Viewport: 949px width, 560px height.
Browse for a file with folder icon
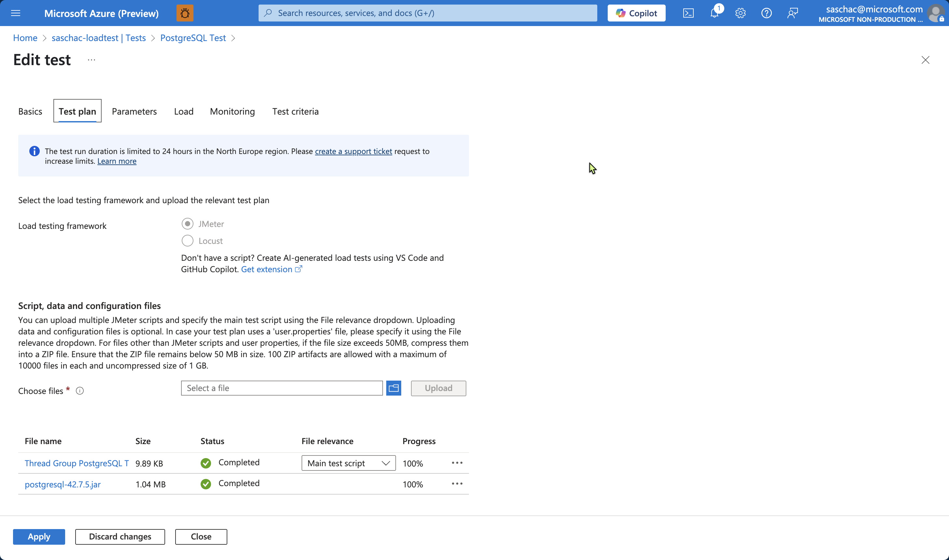pos(393,388)
